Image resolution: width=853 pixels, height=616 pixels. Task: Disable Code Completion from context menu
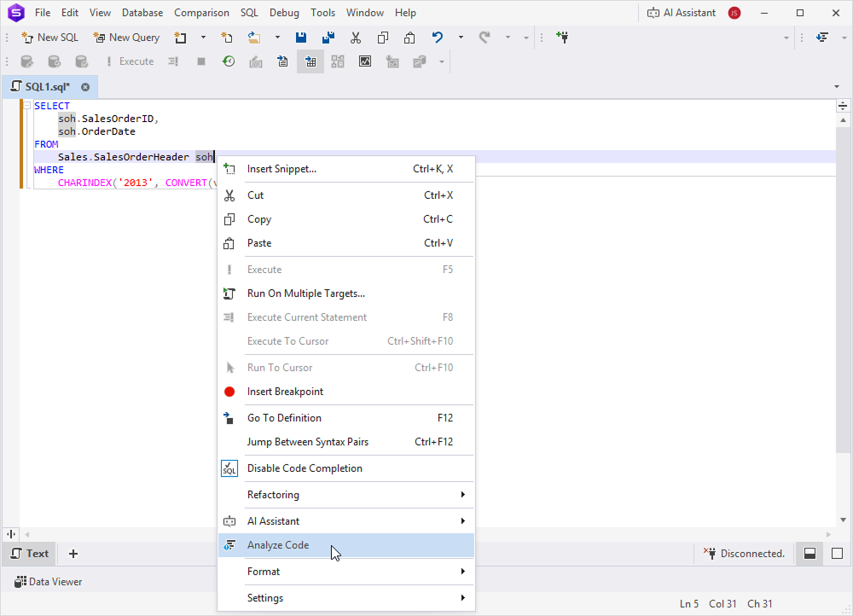pos(304,468)
